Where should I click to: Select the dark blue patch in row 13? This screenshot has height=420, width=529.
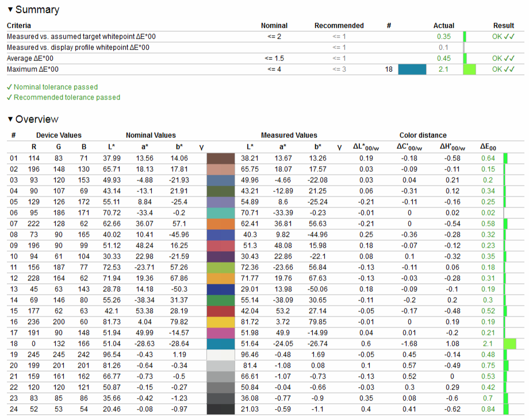(221, 289)
